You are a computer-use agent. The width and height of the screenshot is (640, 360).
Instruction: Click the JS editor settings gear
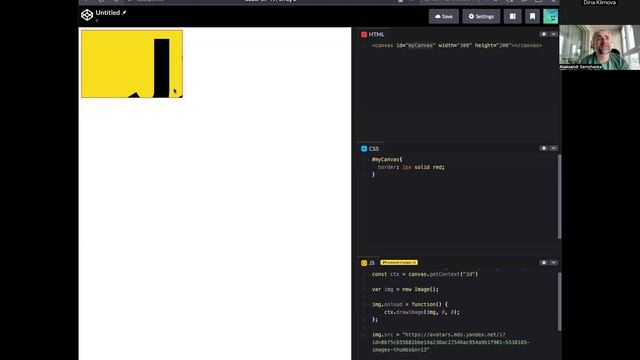tap(544, 262)
